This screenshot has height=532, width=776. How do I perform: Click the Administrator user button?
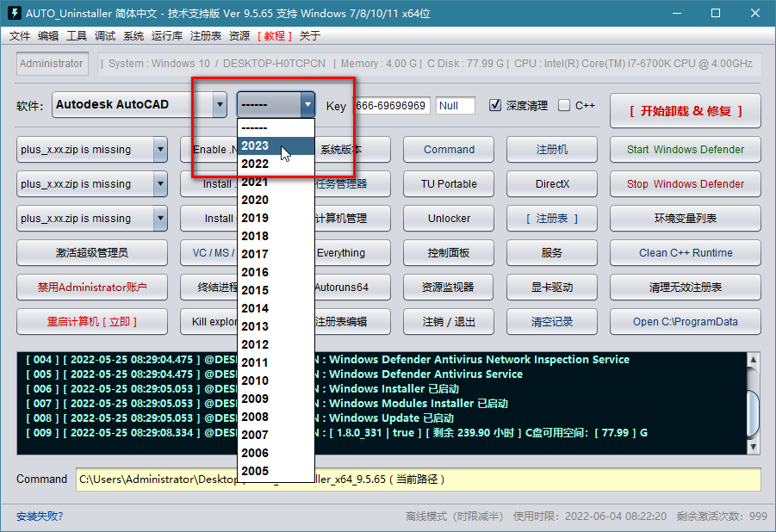pyautogui.click(x=52, y=64)
